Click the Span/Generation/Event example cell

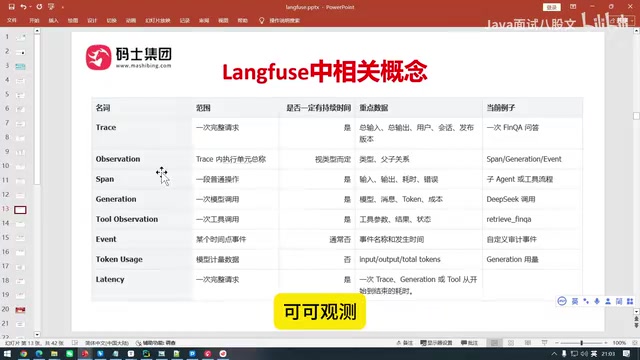click(x=532, y=159)
